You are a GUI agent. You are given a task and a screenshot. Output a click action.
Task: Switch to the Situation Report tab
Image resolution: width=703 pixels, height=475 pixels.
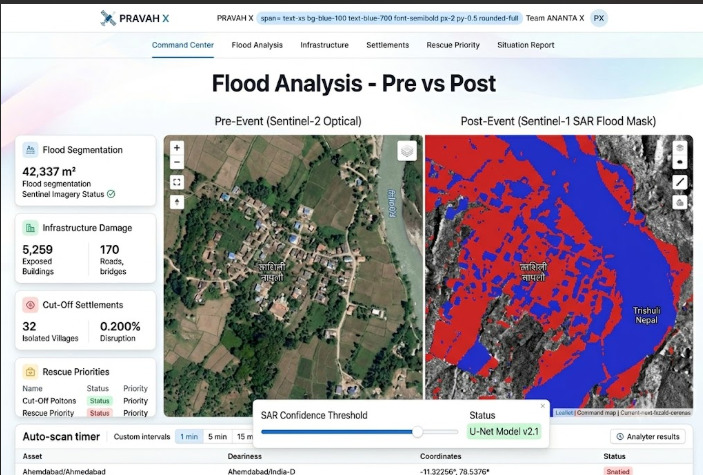[x=525, y=45]
